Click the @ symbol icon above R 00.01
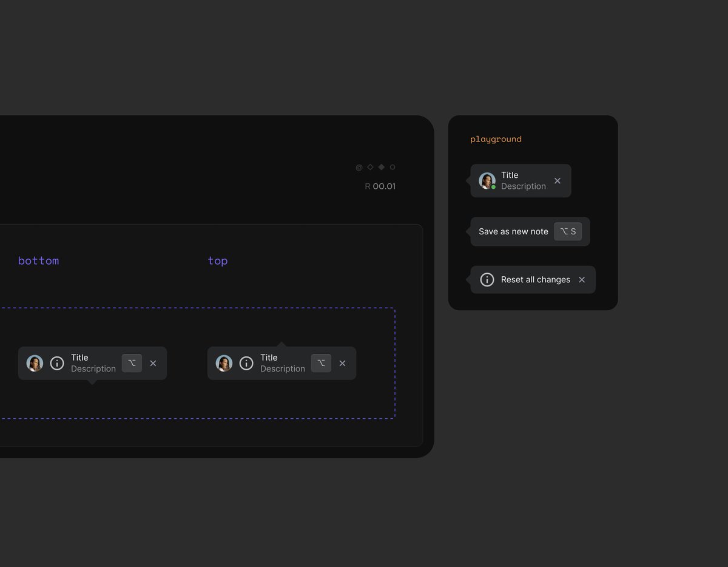 tap(359, 167)
